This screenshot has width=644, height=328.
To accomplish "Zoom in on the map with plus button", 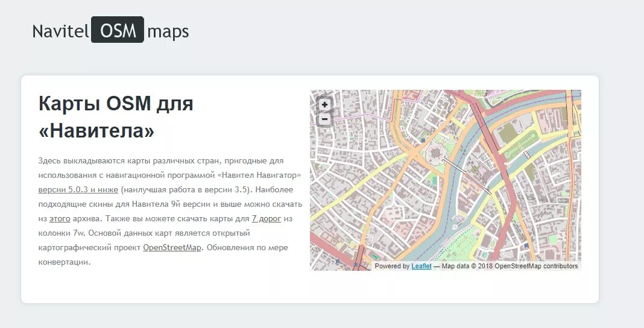I will [324, 105].
